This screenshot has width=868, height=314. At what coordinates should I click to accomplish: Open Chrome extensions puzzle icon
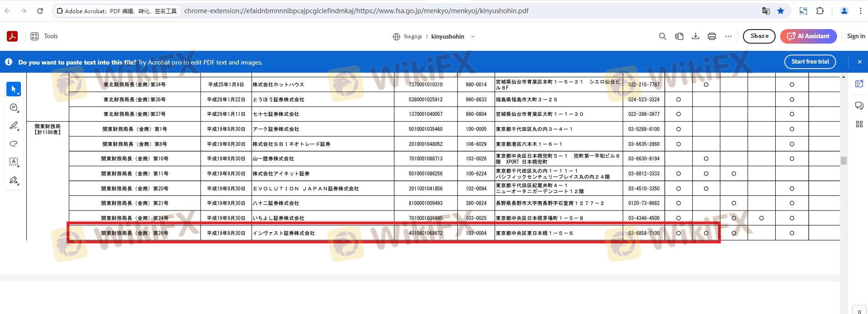[x=820, y=11]
